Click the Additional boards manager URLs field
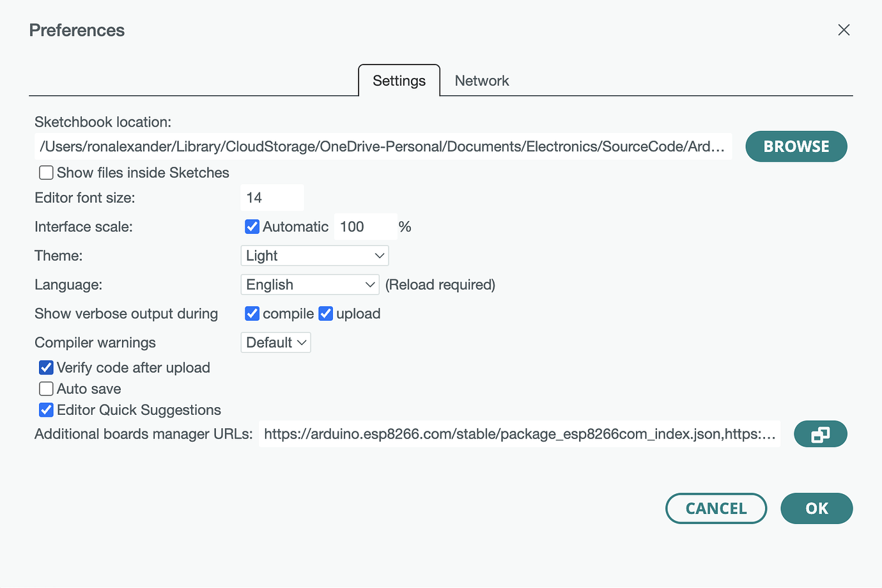 coord(519,435)
